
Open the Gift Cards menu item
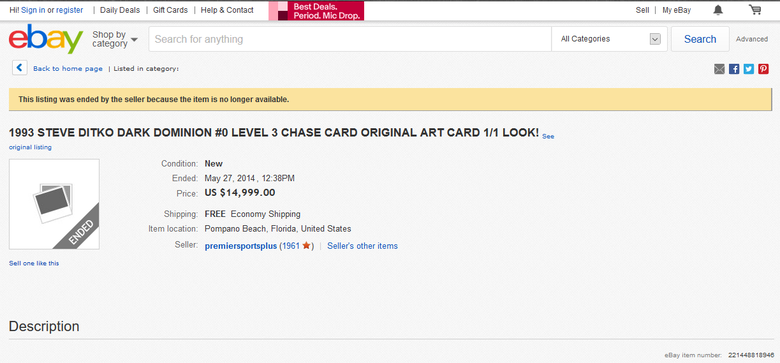point(171,10)
